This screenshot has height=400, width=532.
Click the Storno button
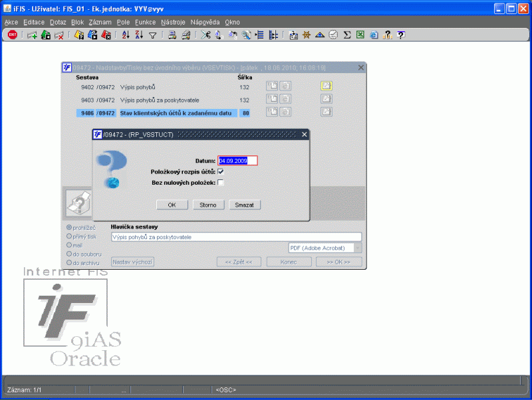pos(208,205)
